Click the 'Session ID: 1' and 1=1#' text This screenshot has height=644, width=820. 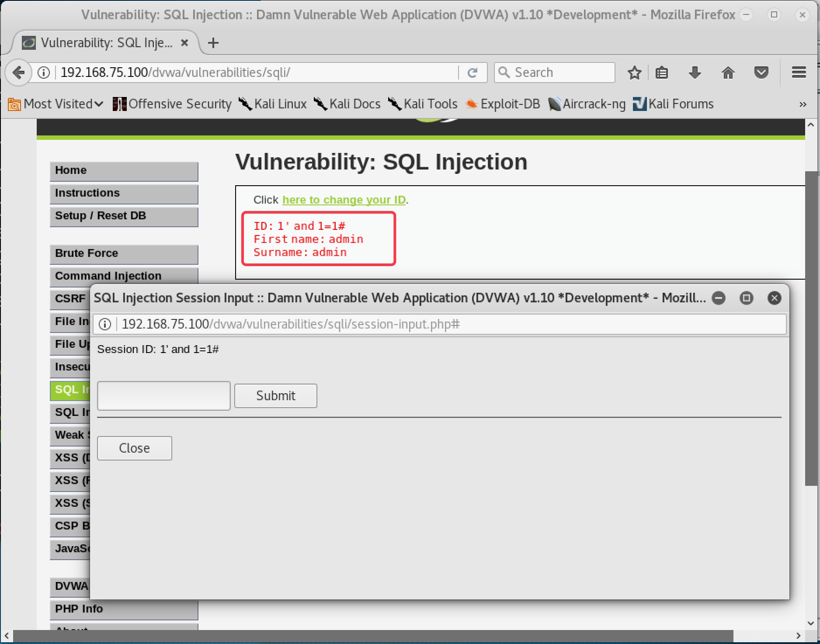[x=158, y=350]
